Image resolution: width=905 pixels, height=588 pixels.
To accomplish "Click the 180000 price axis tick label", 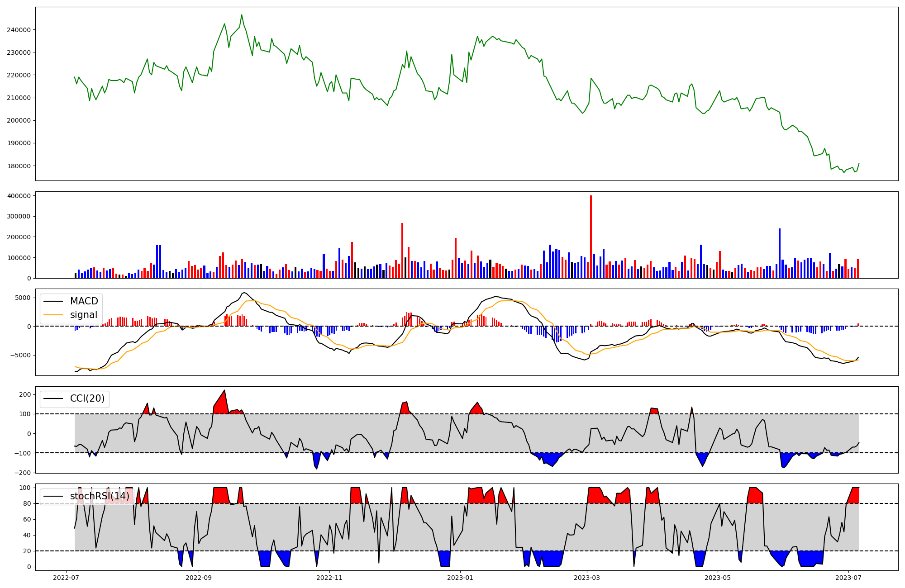I will (x=19, y=166).
